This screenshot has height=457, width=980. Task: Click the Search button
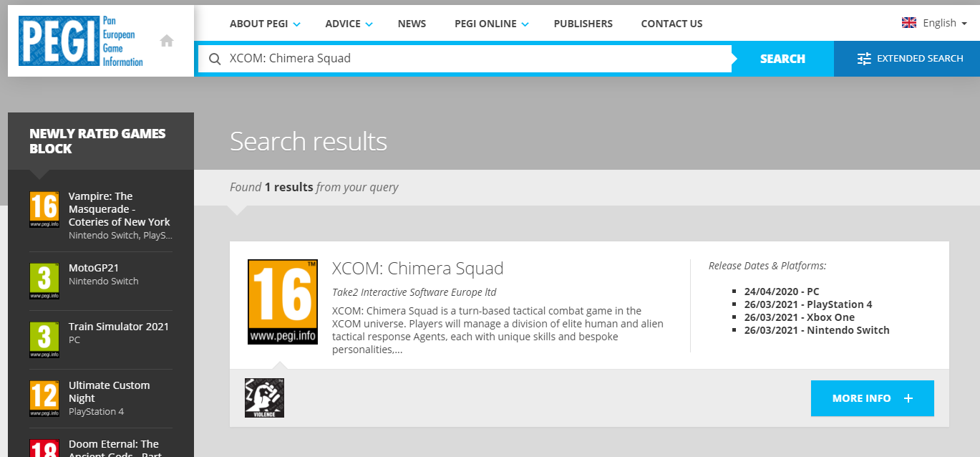tap(782, 59)
